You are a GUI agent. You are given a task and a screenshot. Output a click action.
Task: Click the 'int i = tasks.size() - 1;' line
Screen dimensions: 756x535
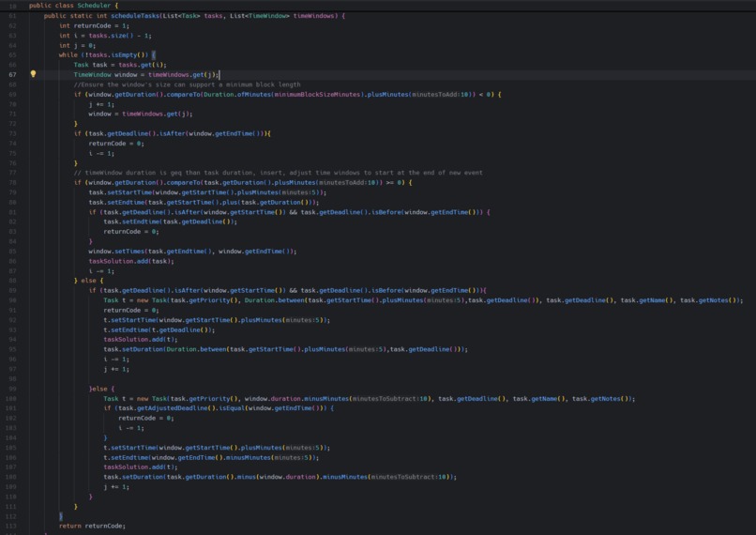[x=105, y=36]
